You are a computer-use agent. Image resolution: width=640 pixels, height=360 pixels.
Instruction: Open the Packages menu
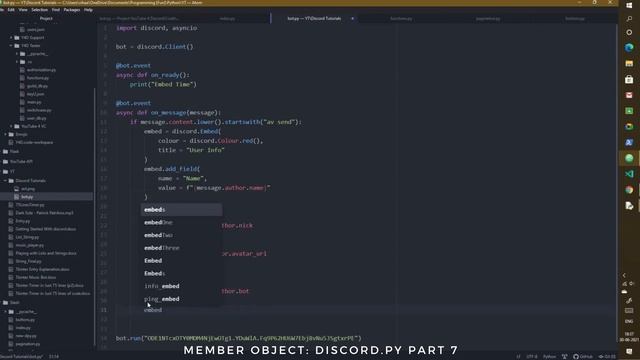point(72,10)
